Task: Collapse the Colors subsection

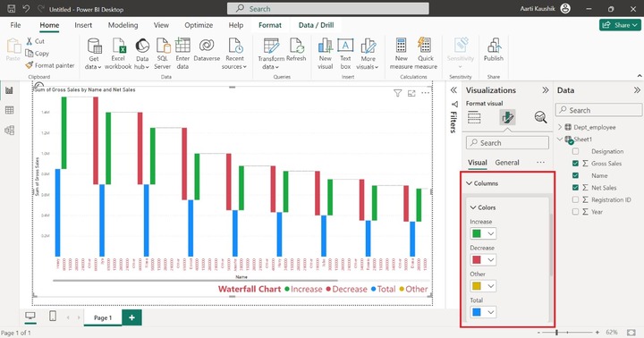Action: [x=473, y=207]
